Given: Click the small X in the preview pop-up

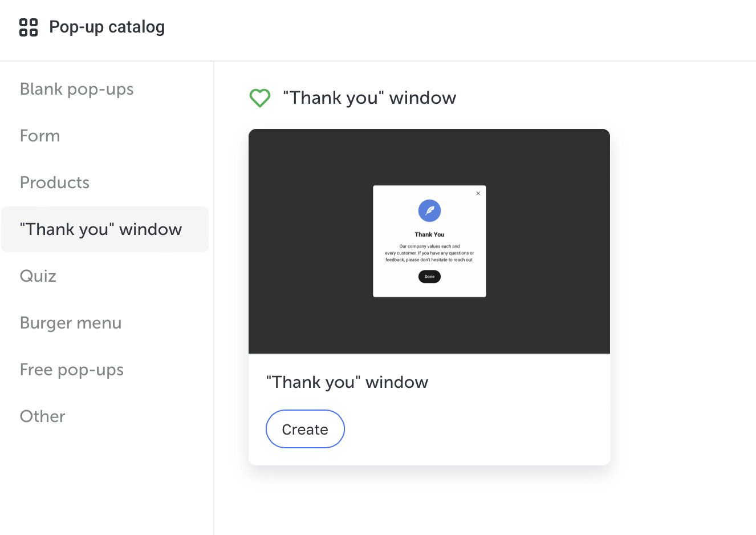Looking at the screenshot, I should click(478, 193).
